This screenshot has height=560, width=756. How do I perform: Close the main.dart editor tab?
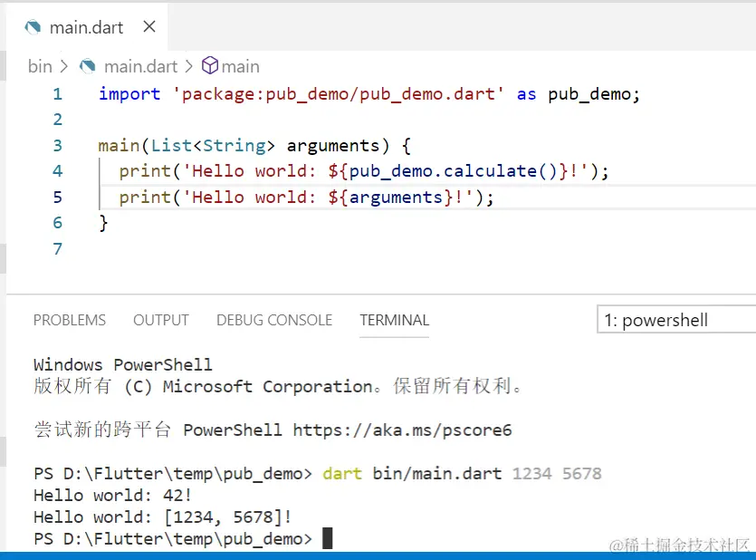[x=149, y=26]
